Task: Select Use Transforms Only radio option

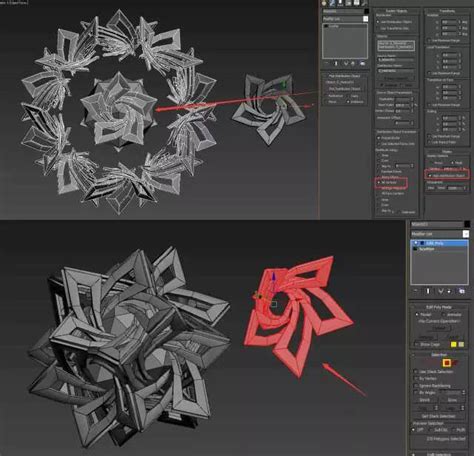Action: tap(378, 28)
